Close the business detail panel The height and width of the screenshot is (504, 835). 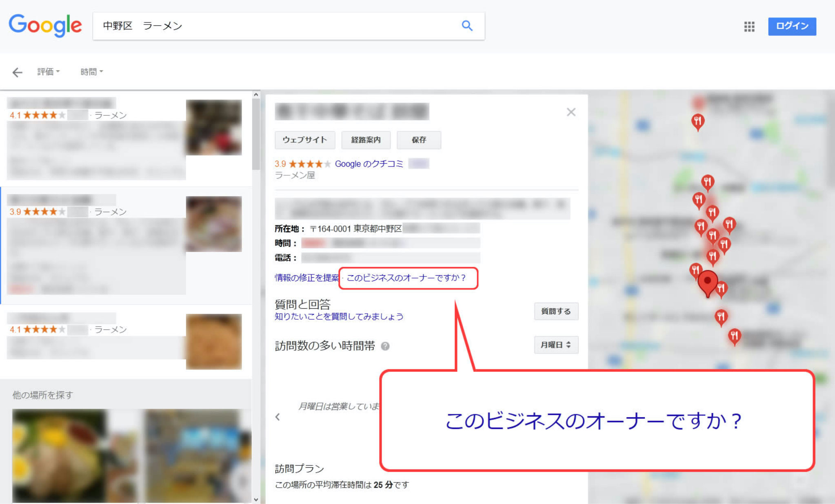[571, 112]
